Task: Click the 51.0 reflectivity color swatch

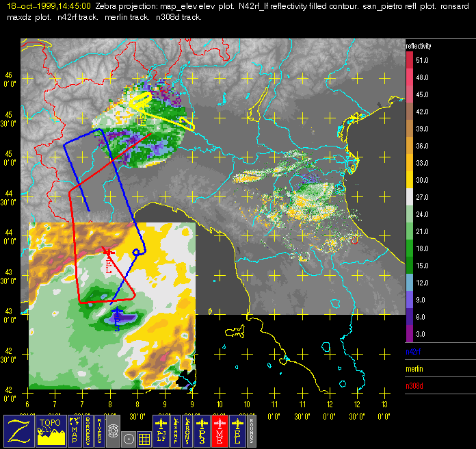Action: (x=410, y=60)
